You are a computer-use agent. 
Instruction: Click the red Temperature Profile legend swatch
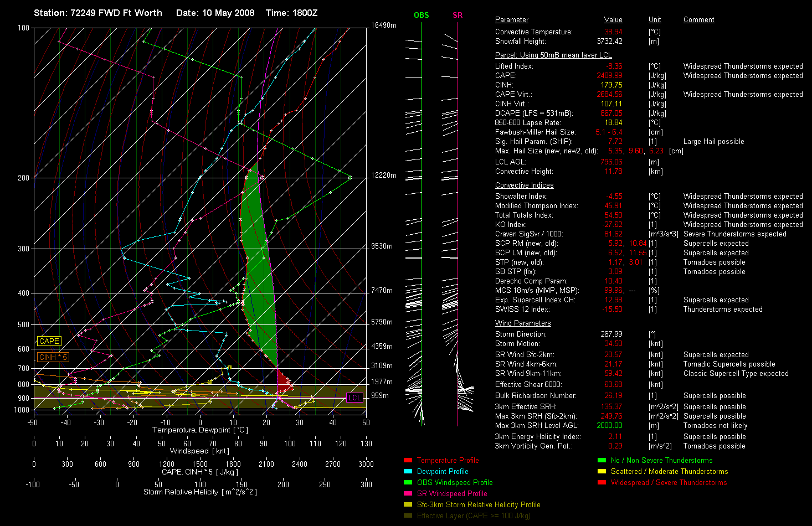[x=408, y=460]
